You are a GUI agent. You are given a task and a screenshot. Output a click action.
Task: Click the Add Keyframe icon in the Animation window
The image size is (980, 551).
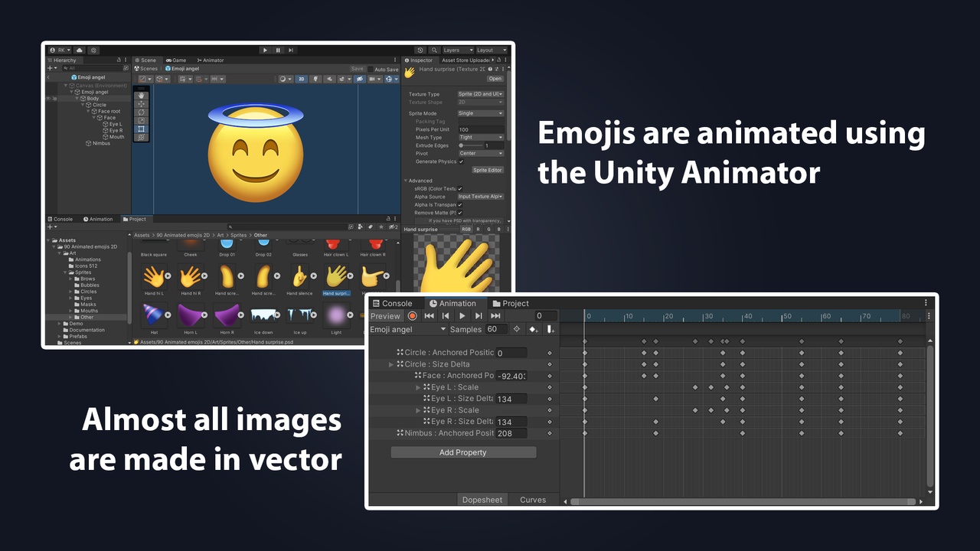(534, 329)
